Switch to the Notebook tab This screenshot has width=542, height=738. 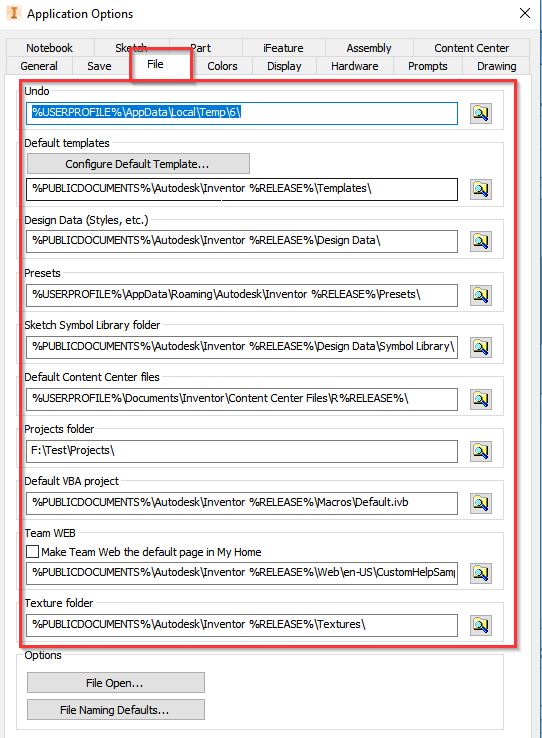point(49,48)
